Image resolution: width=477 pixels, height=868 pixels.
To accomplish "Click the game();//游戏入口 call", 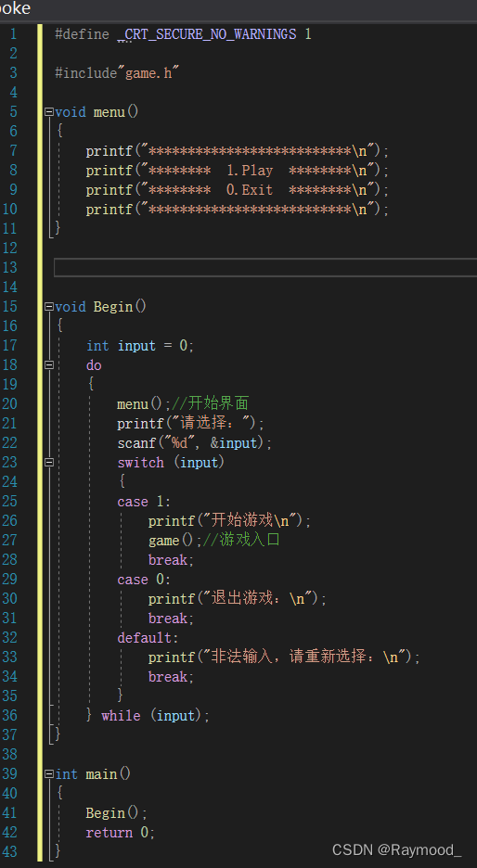I will pos(213,541).
